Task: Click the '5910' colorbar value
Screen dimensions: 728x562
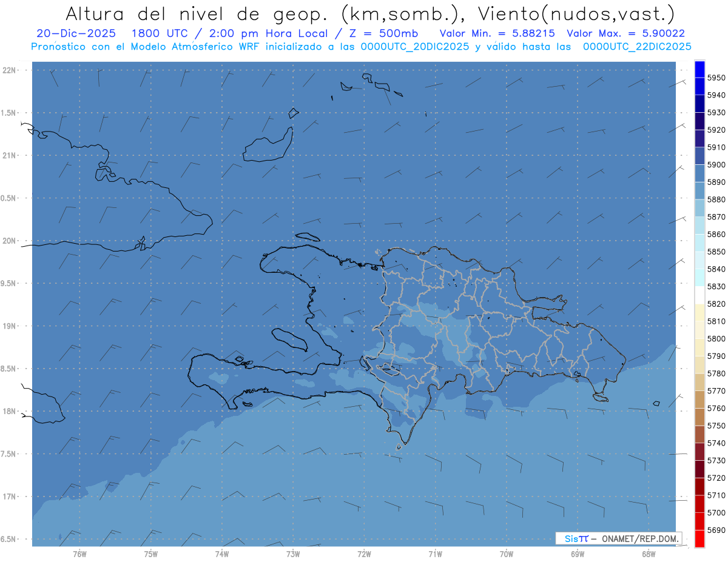Action: pyautogui.click(x=716, y=147)
